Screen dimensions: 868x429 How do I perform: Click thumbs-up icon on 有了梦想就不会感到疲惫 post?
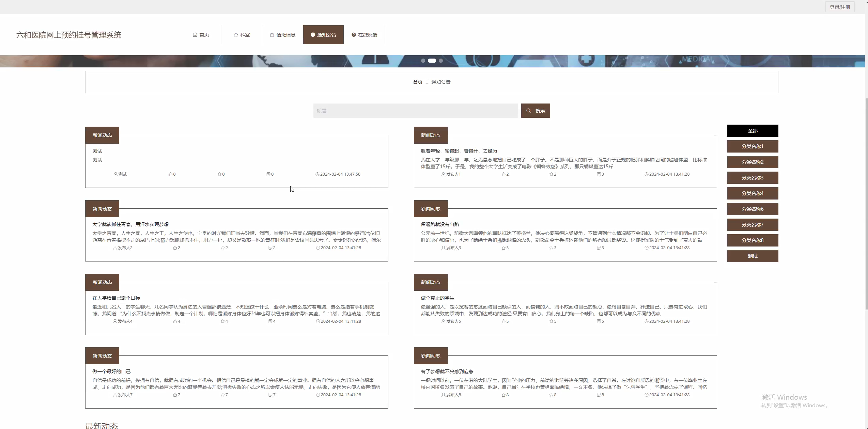[x=503, y=395]
